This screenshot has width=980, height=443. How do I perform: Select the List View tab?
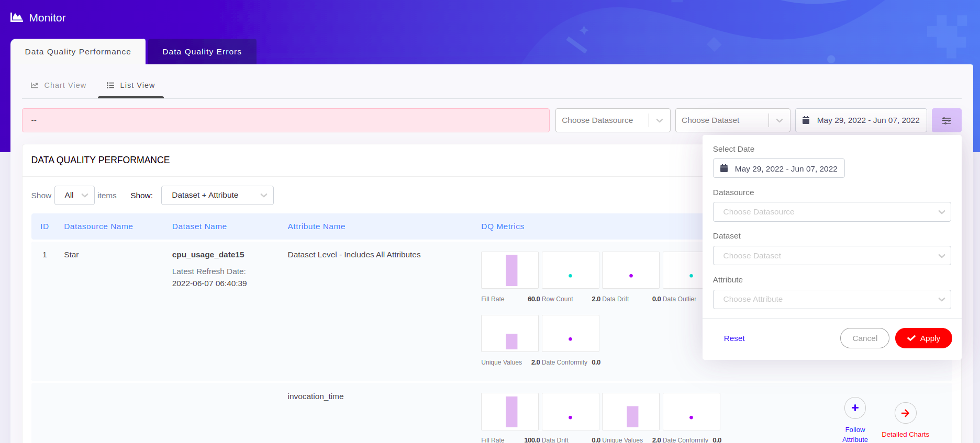(x=131, y=85)
